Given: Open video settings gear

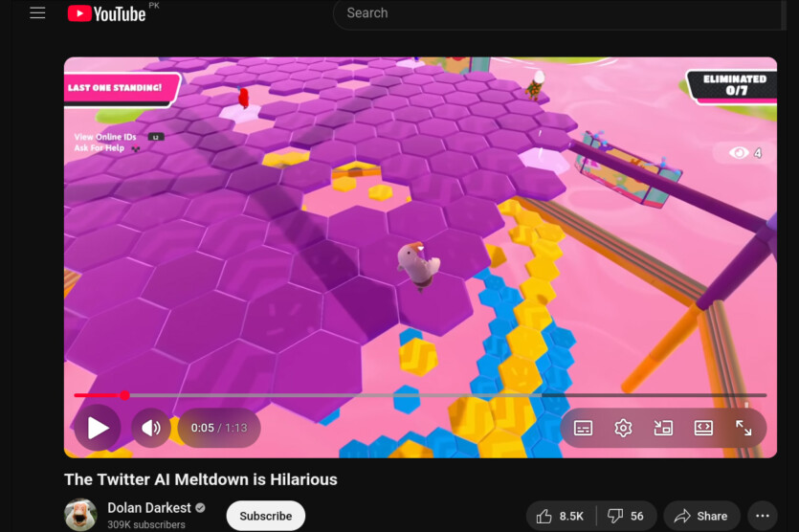Looking at the screenshot, I should [x=623, y=428].
